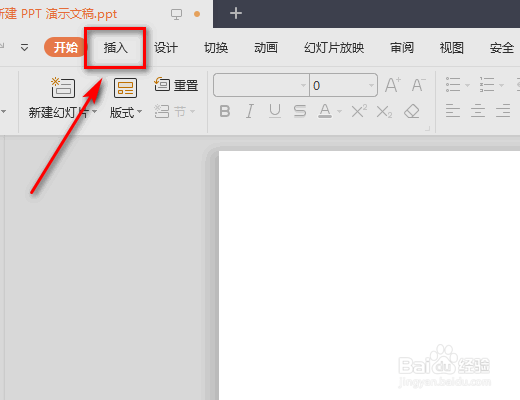Open the font name combo box

click(x=261, y=85)
